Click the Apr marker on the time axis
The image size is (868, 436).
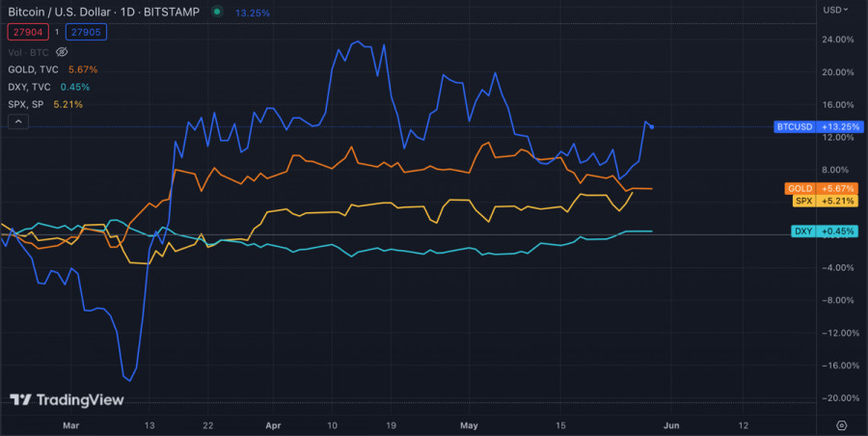coord(273,424)
